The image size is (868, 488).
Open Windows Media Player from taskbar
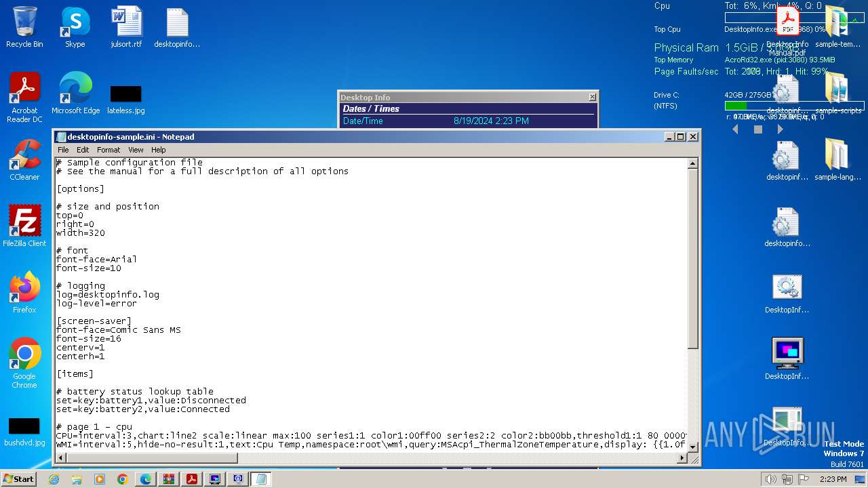click(x=100, y=479)
